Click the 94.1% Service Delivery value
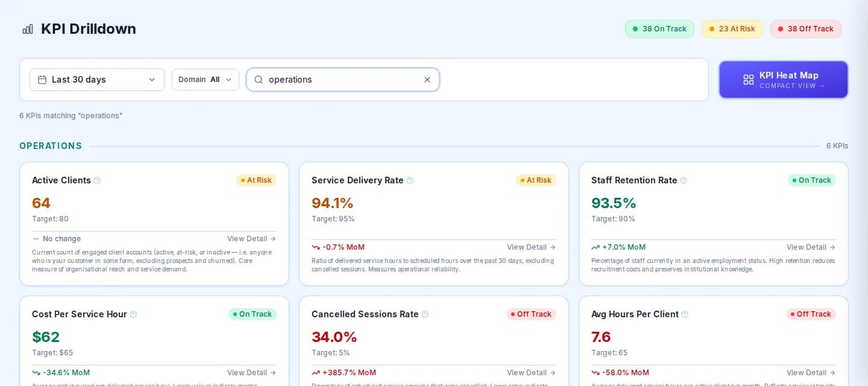Image resolution: width=868 pixels, height=386 pixels. [332, 203]
